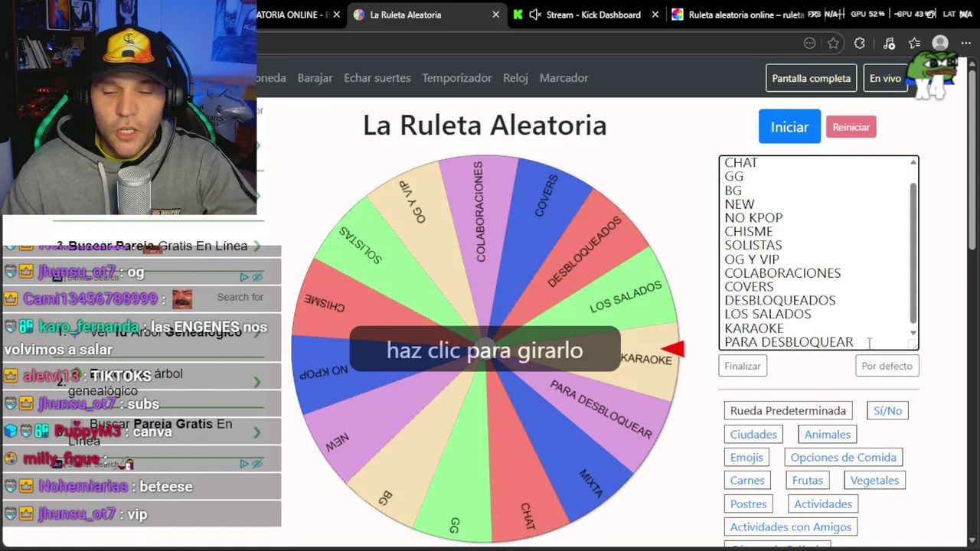The image size is (980, 551).
Task: Click the circled dots icon in address bar
Action: click(x=809, y=44)
